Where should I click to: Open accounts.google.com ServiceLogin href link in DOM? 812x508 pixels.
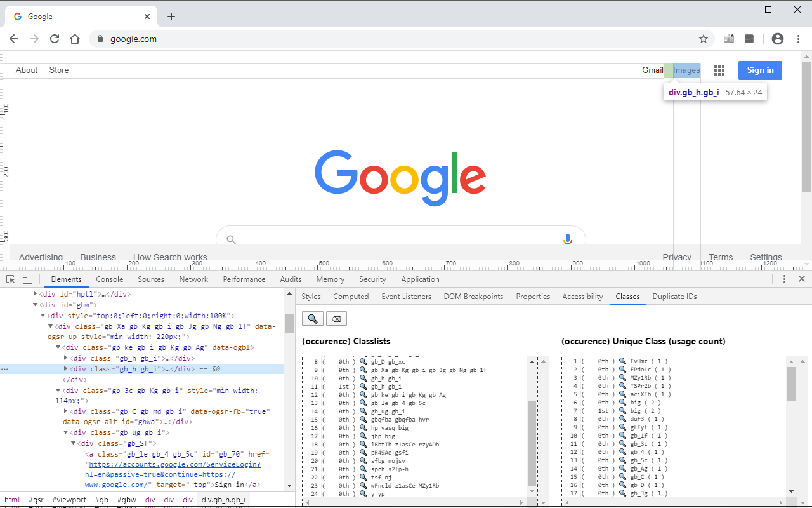pos(173,474)
